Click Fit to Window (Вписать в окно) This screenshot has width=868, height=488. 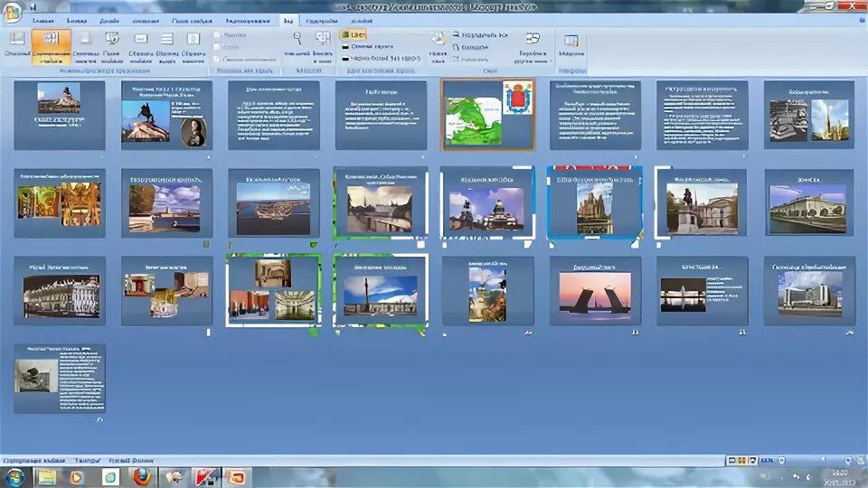pos(322,46)
